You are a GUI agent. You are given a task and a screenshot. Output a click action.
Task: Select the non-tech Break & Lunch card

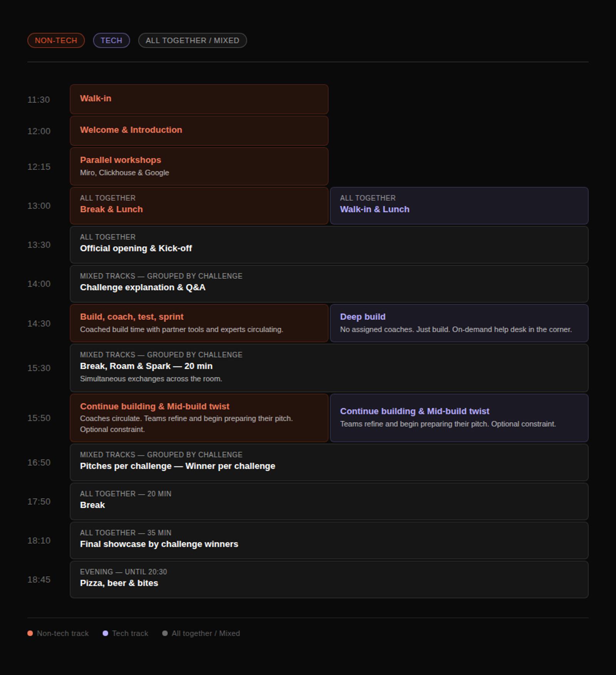(199, 206)
